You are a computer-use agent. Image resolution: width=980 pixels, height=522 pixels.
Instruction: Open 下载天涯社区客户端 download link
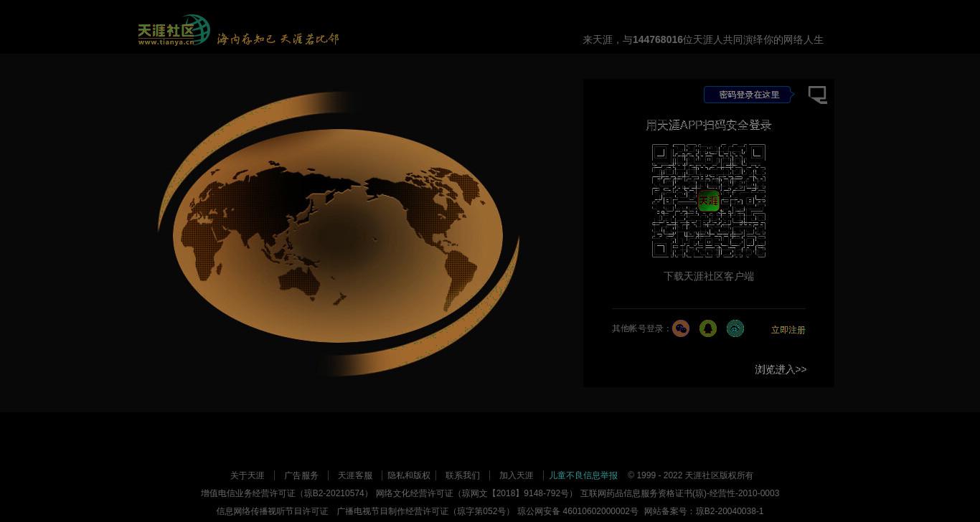pos(709,276)
